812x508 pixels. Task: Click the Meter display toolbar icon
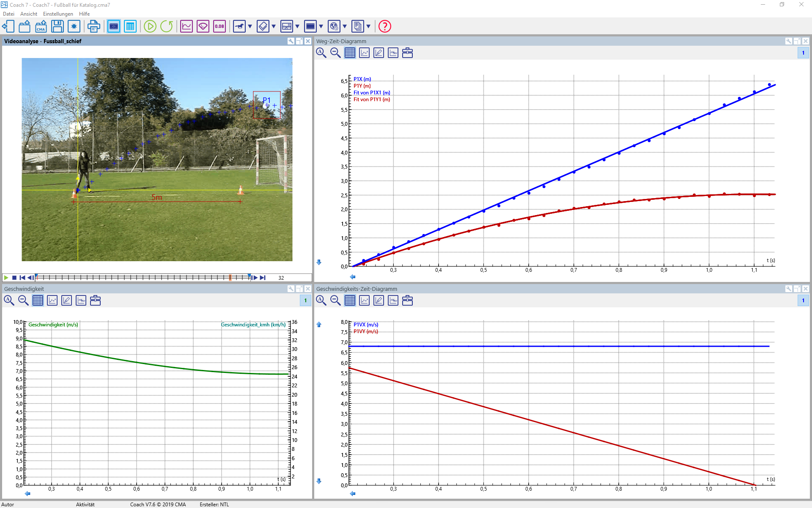pos(203,26)
